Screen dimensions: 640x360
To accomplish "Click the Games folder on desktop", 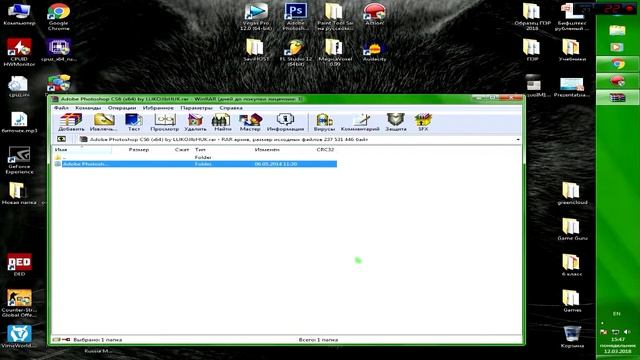I will 572,301.
